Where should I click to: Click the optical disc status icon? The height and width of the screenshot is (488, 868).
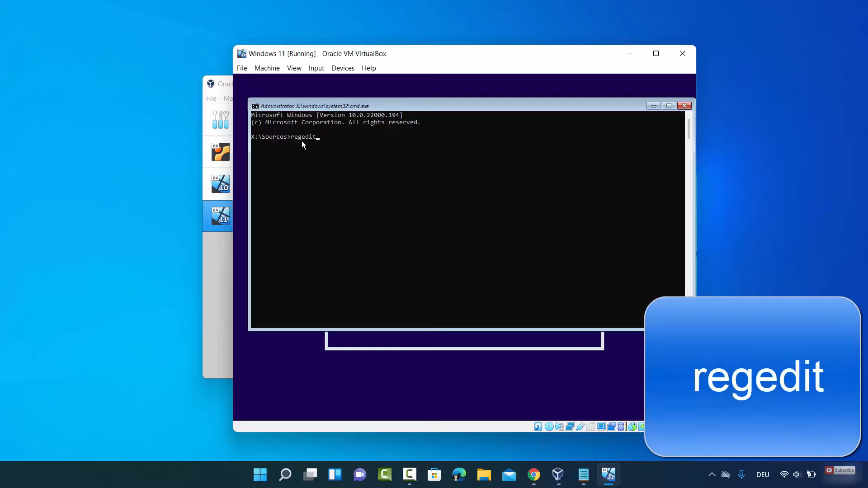pos(549,427)
